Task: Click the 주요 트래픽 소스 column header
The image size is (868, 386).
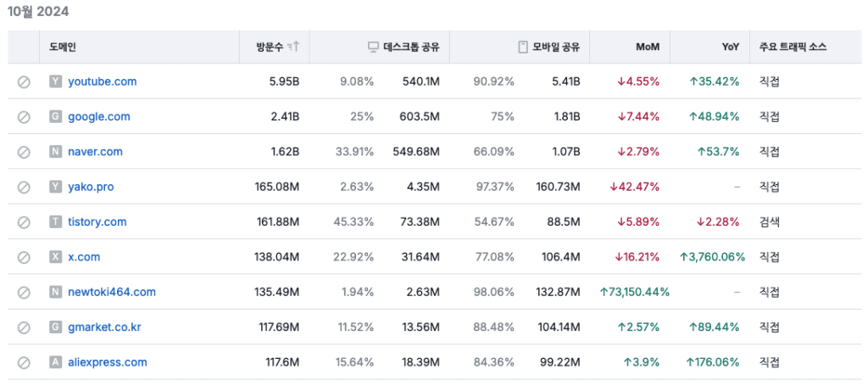Action: 793,47
